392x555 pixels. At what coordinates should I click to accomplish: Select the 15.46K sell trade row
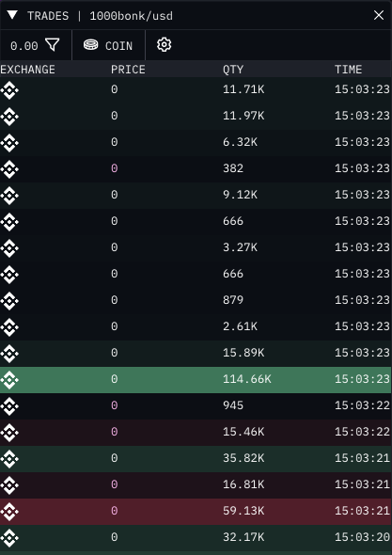click(x=196, y=432)
